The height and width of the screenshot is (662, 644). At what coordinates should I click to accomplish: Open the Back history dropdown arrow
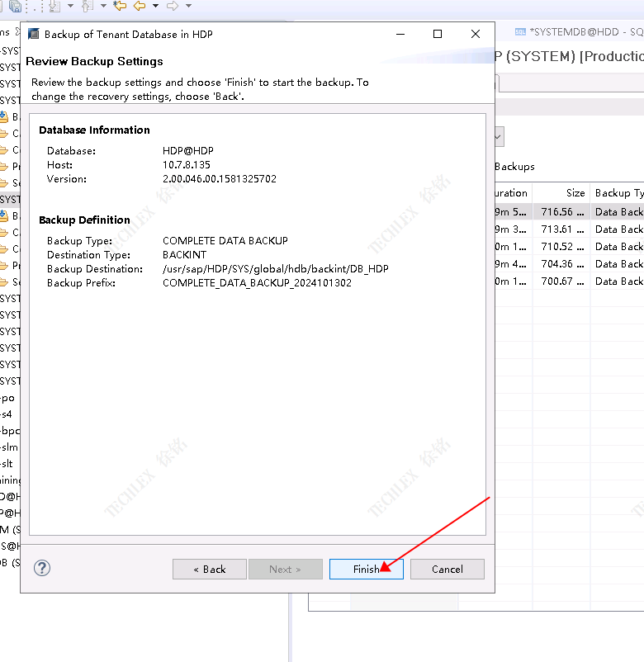(x=154, y=6)
